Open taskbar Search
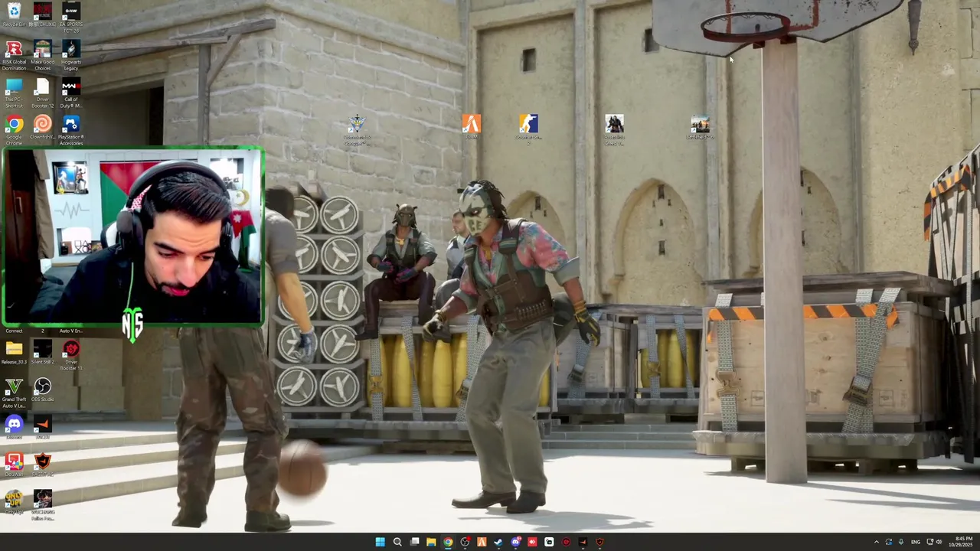Screen dimensions: 980x551 click(x=397, y=542)
